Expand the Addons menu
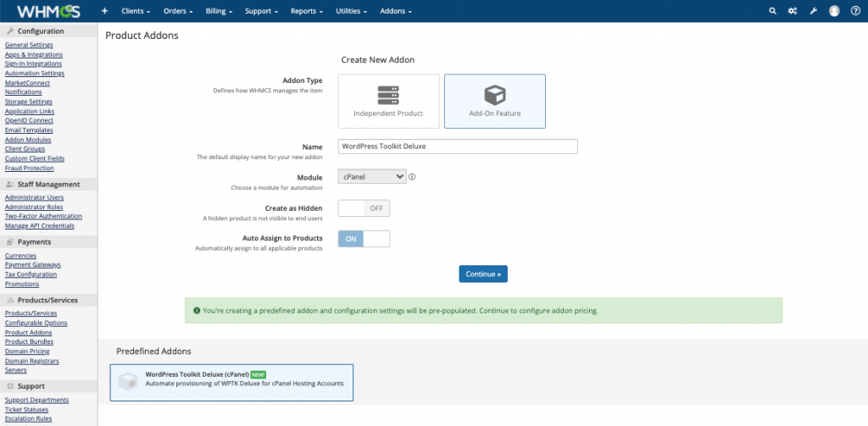 click(x=396, y=11)
